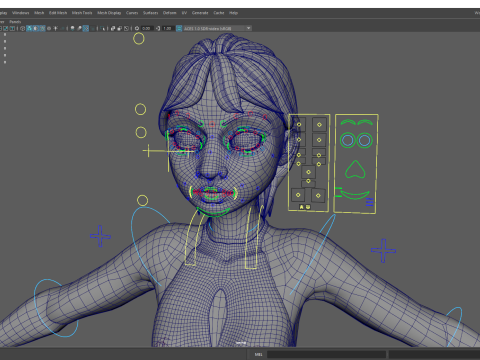The width and height of the screenshot is (480, 360).
Task: Toggle X-Ray Active Components icon
Action: [120, 28]
